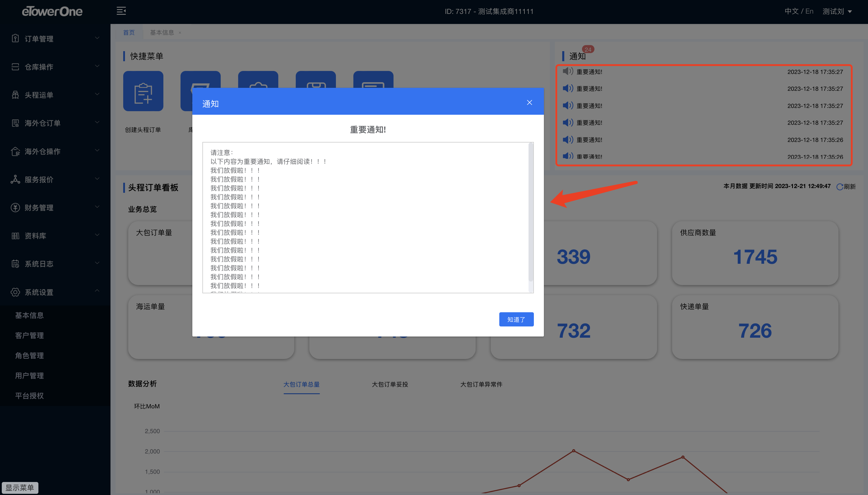Select the 大包订单妥投 chart tab
Image resolution: width=868 pixels, height=495 pixels.
(x=390, y=384)
